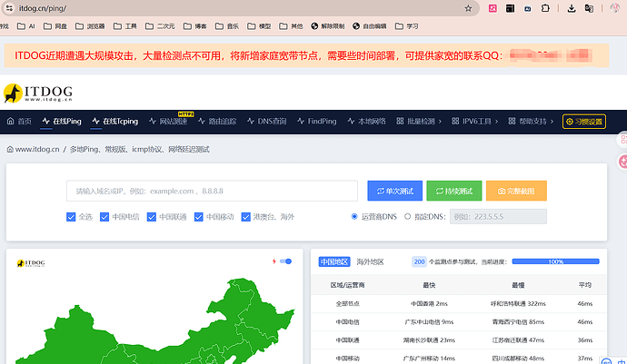Click the 完整截图 button
The image size is (627, 364).
[x=516, y=191]
